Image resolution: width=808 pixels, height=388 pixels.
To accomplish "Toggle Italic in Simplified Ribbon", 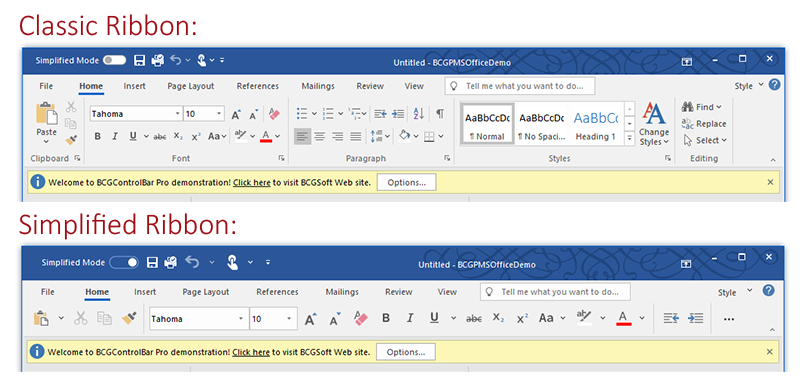I will tap(410, 318).
